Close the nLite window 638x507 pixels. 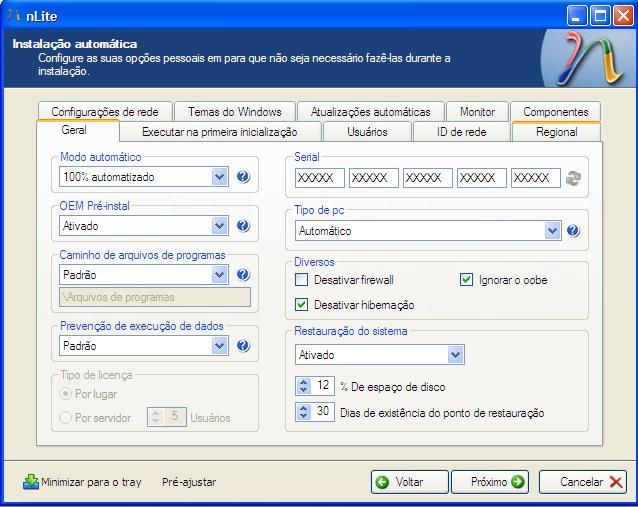point(623,16)
